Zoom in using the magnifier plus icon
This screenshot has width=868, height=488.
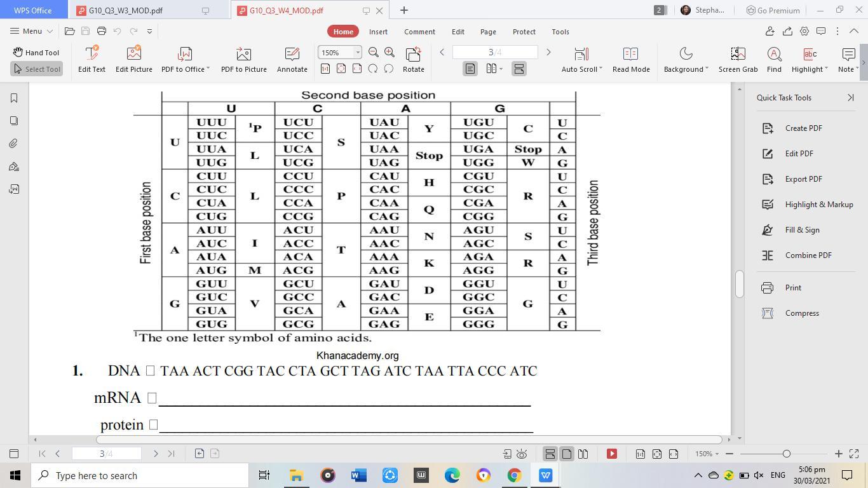point(390,53)
